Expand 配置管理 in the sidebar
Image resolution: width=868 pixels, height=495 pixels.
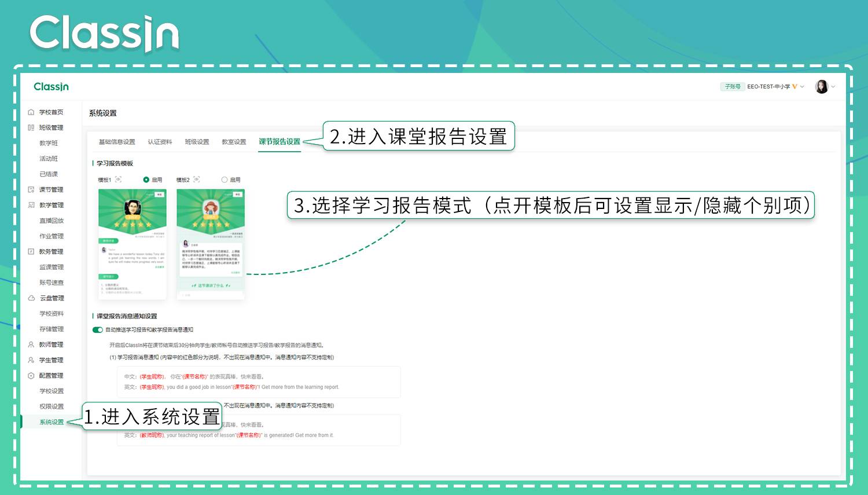[51, 376]
